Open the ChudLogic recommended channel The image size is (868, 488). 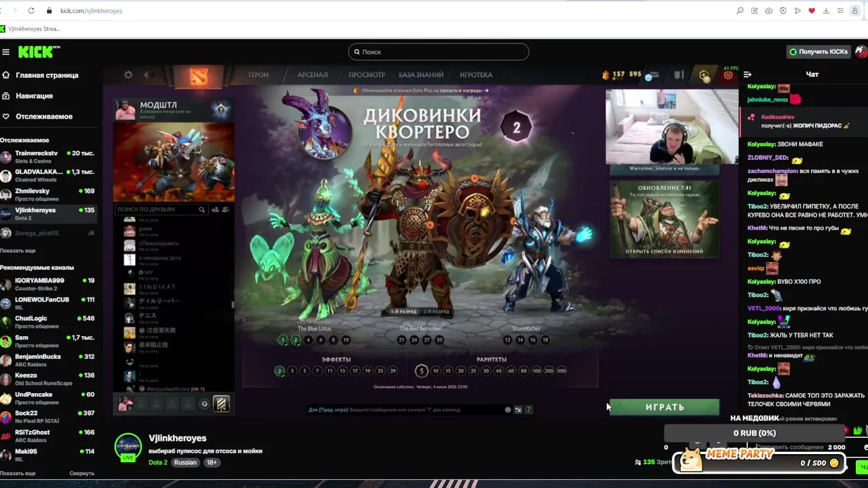[47, 322]
